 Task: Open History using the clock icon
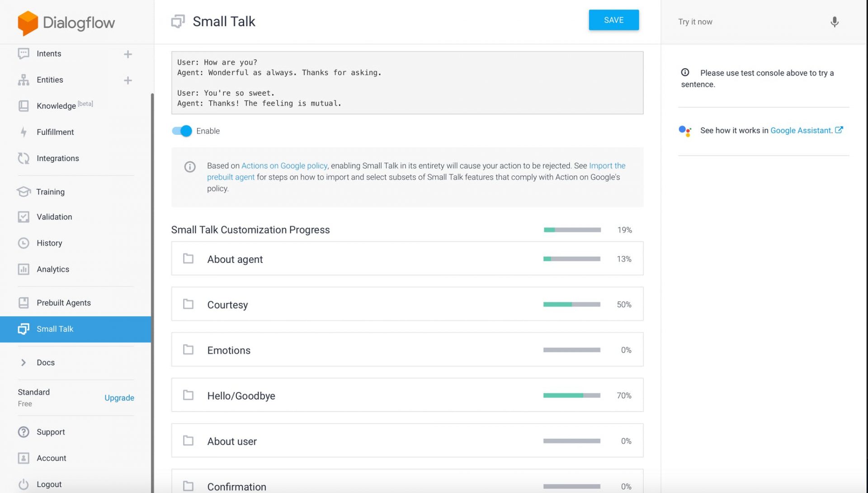[x=24, y=243]
